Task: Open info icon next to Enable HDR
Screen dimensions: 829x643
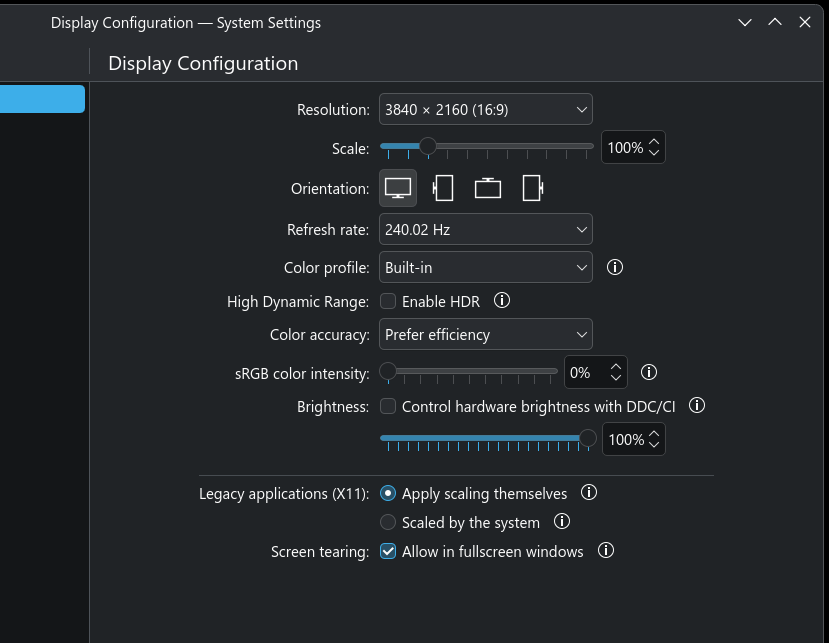Action: click(502, 301)
